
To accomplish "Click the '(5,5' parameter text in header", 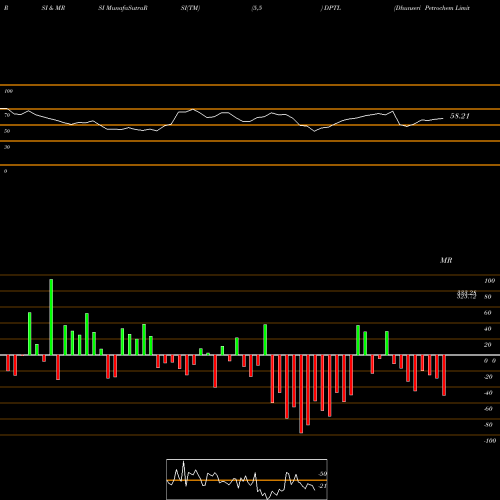I will (x=257, y=8).
